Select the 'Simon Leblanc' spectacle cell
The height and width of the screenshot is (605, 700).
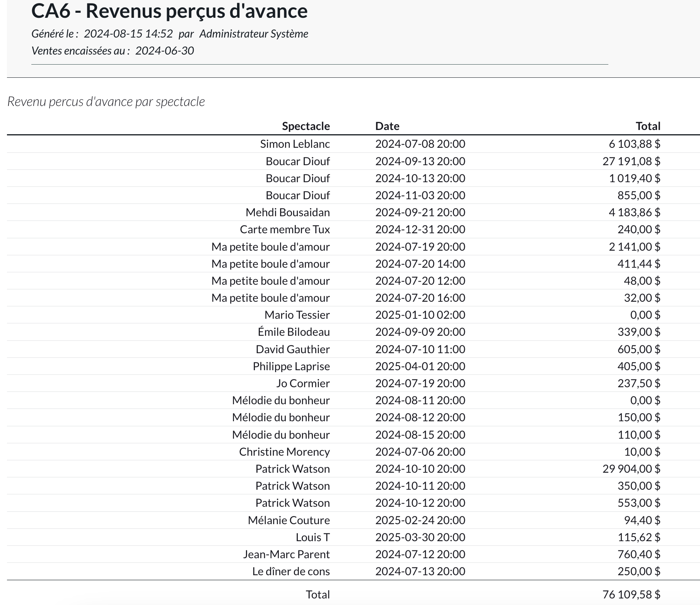[x=295, y=144]
